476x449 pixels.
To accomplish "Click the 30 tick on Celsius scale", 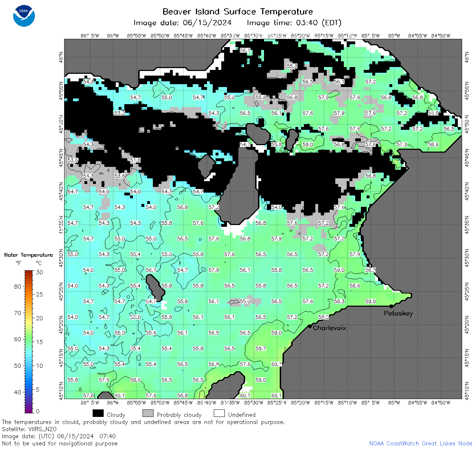I will pos(40,272).
